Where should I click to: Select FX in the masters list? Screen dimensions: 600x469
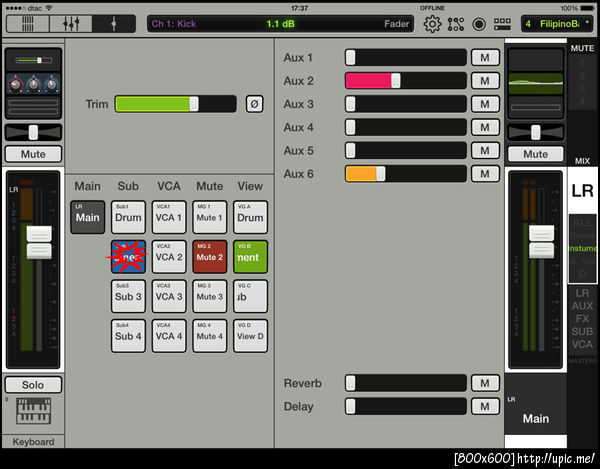coord(582,318)
